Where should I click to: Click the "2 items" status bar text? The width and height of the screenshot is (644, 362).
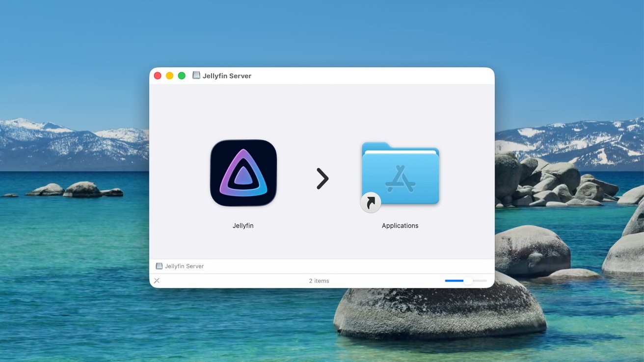coord(319,281)
